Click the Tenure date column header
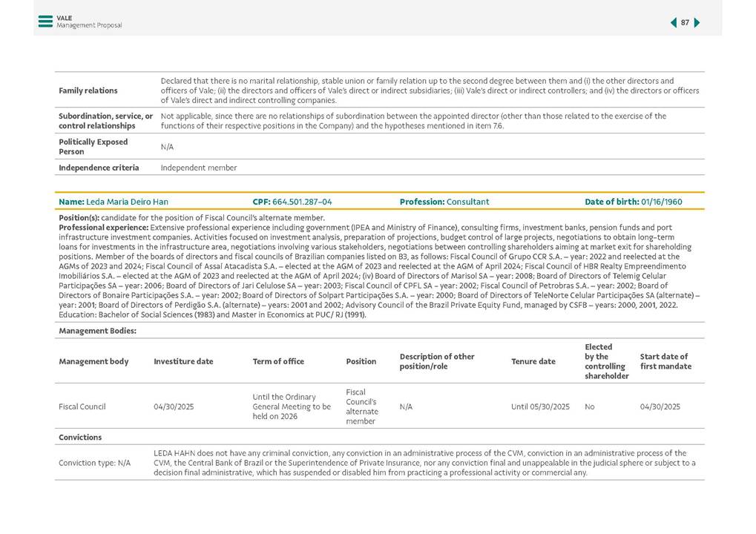756x534 pixels. (x=533, y=362)
